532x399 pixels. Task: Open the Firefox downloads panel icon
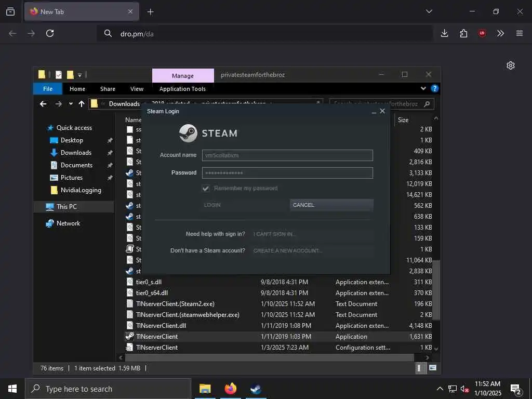[x=445, y=33]
